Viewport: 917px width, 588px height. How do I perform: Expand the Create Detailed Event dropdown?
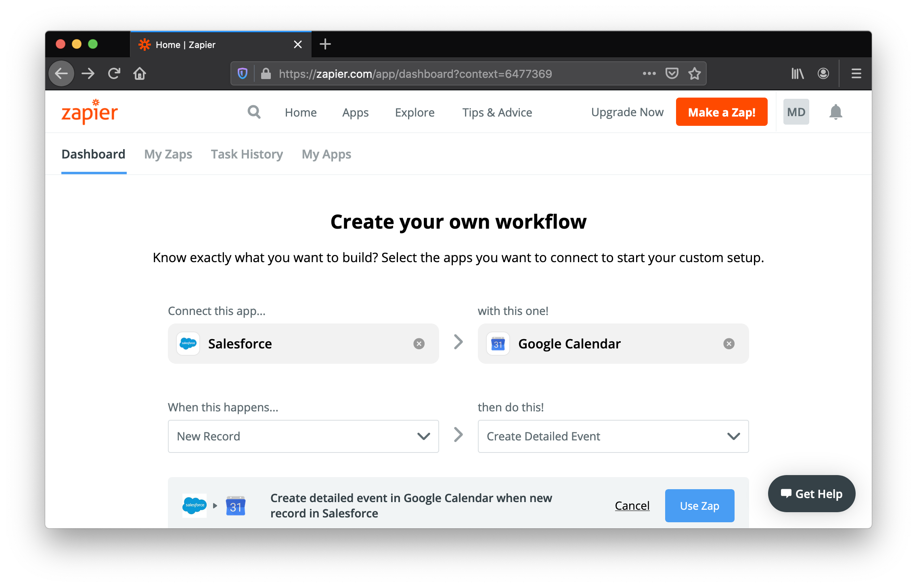point(613,436)
